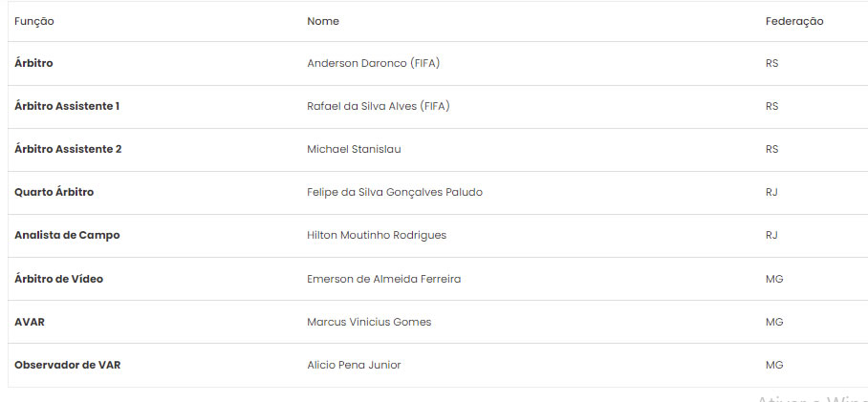Image resolution: width=868 pixels, height=402 pixels.
Task: Click the Nome column header
Action: [323, 21]
